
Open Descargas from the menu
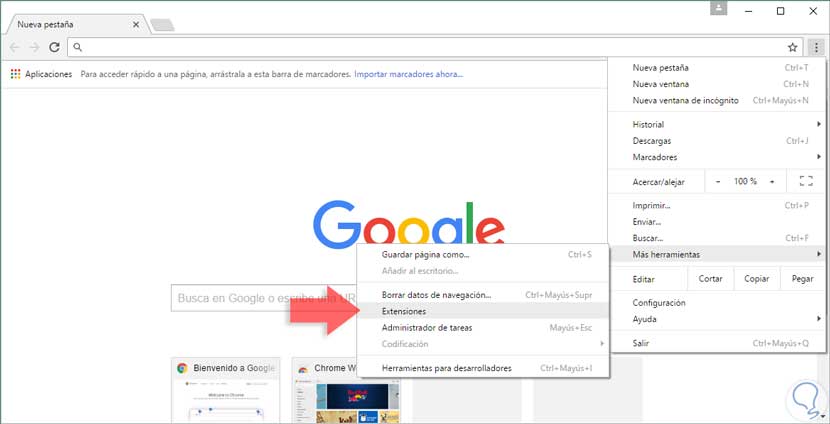716,141
